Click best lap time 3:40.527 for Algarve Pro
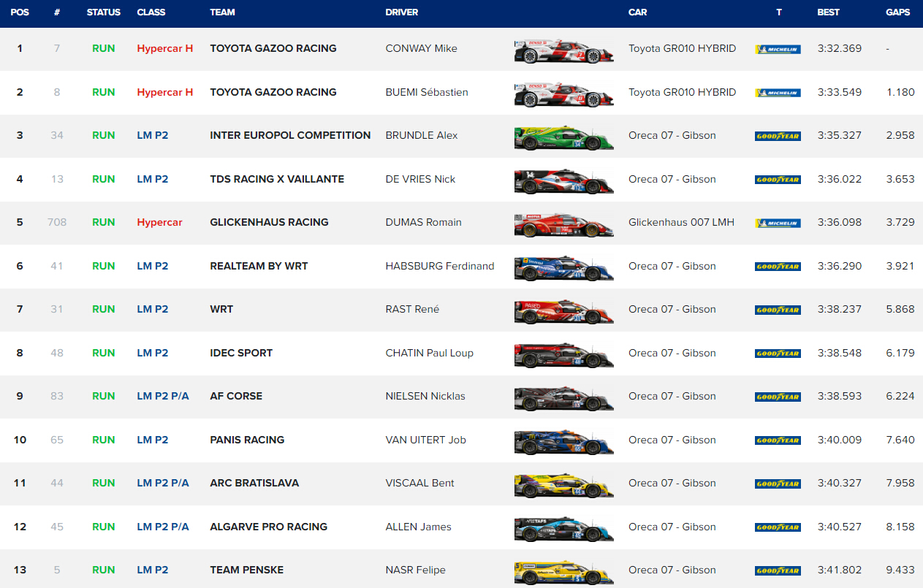This screenshot has height=588, width=923. point(839,527)
